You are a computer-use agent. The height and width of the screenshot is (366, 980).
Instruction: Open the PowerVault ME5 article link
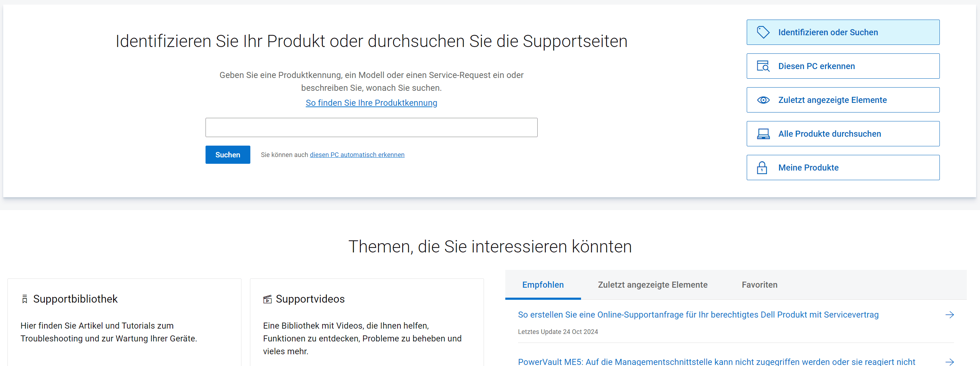coord(716,361)
